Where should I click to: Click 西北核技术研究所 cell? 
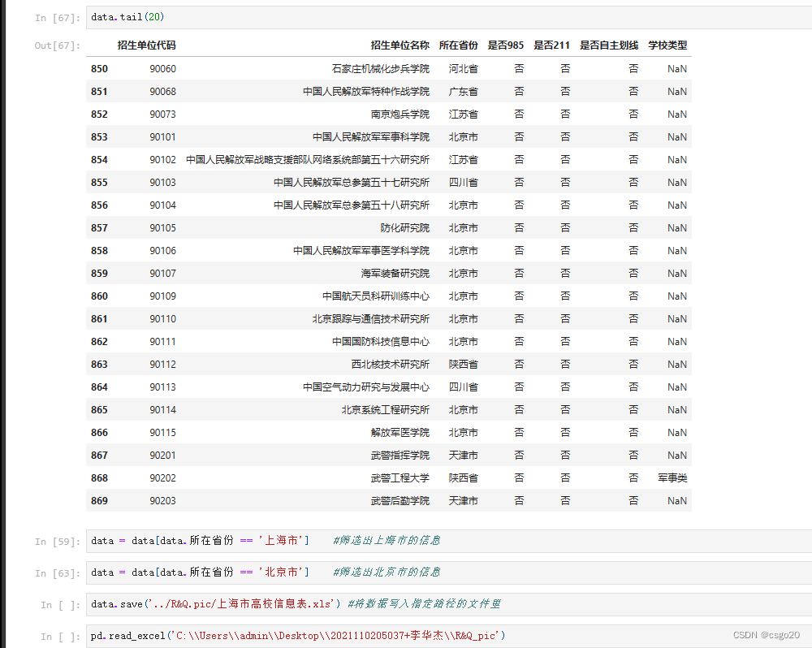(391, 365)
